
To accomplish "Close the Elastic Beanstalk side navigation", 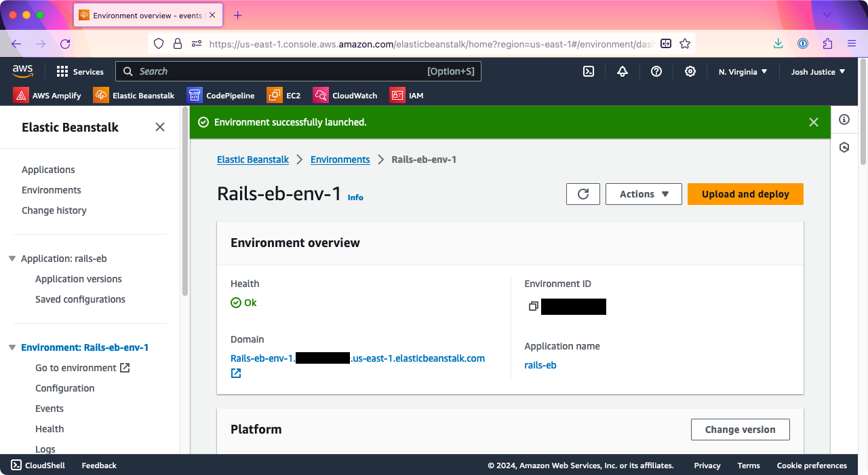I will coord(160,127).
